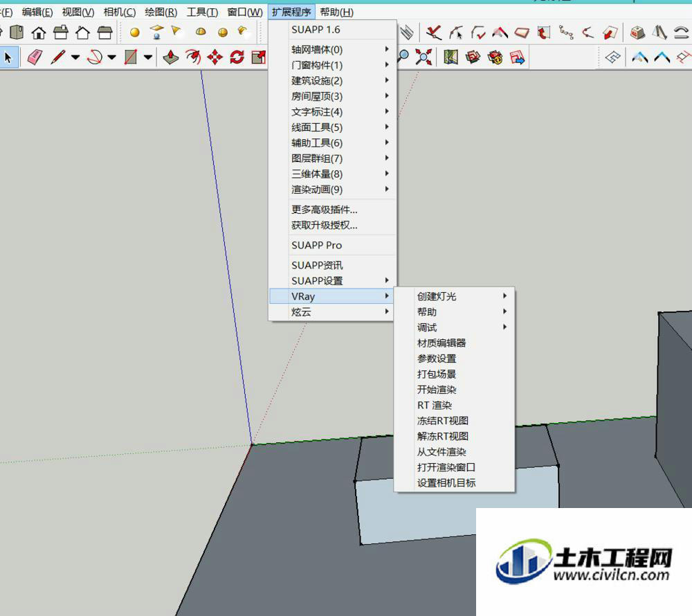Open the 工具(T) menu
This screenshot has height=616, width=692.
point(202,12)
